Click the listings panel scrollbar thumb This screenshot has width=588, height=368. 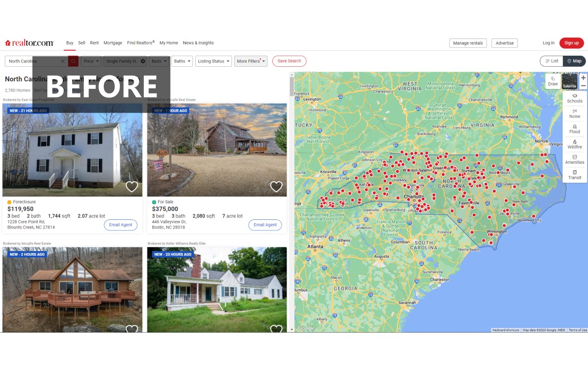point(292,86)
